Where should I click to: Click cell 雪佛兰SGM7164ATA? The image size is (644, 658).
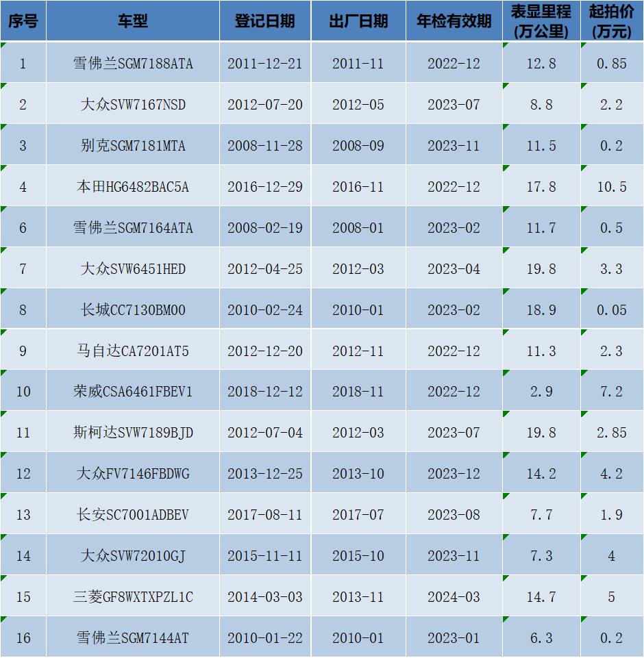click(133, 227)
